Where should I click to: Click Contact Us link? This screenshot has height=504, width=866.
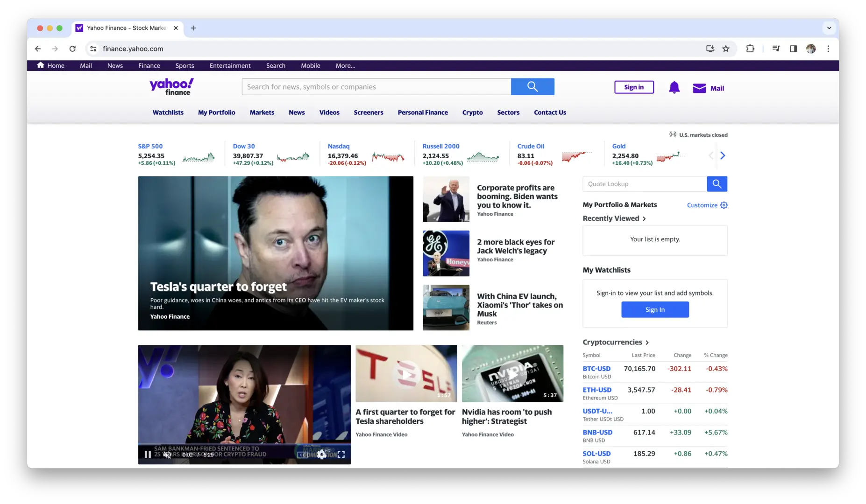(550, 112)
